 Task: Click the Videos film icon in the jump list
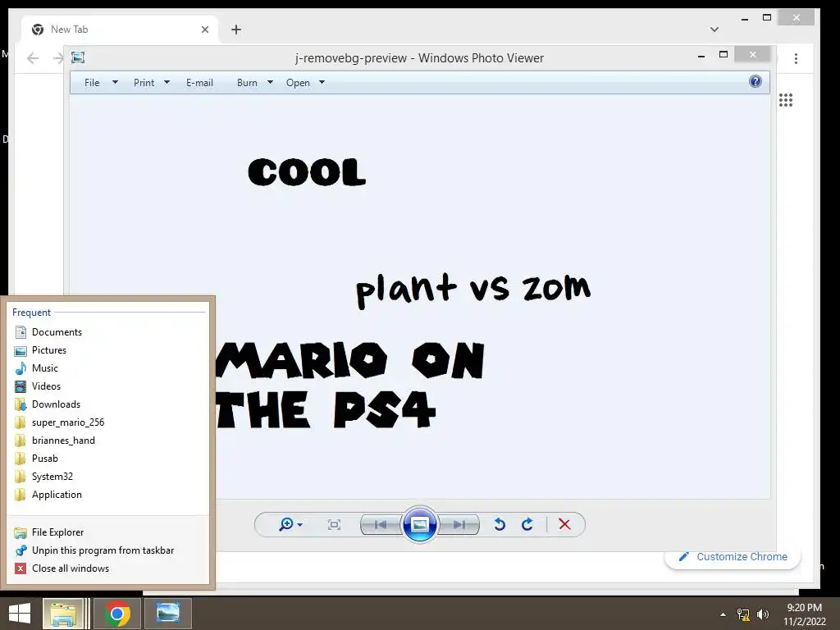point(21,386)
